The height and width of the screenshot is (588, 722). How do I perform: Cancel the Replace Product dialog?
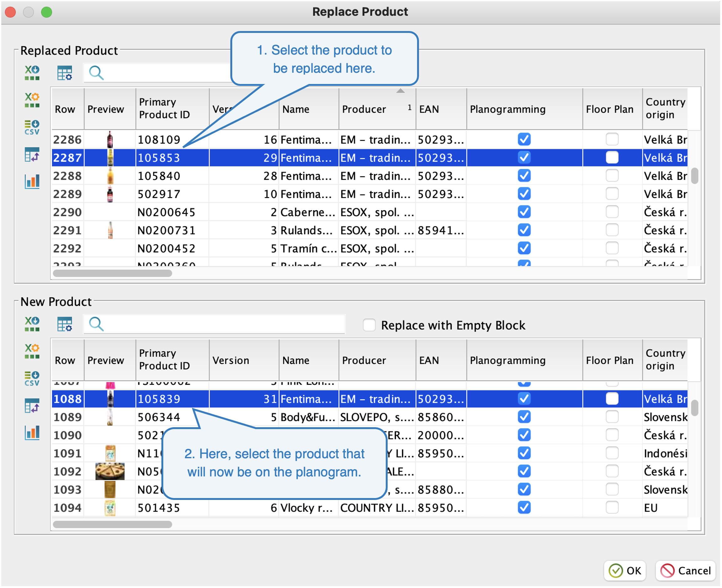pos(685,571)
